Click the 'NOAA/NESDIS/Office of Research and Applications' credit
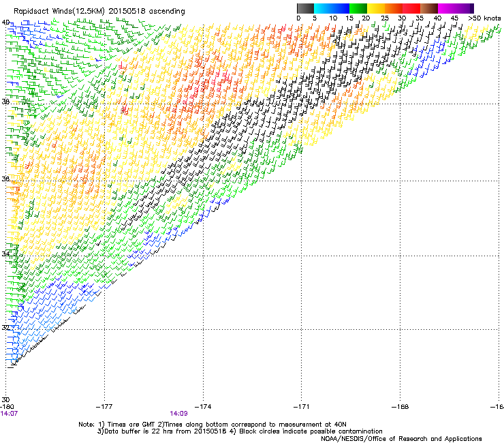 (401, 439)
